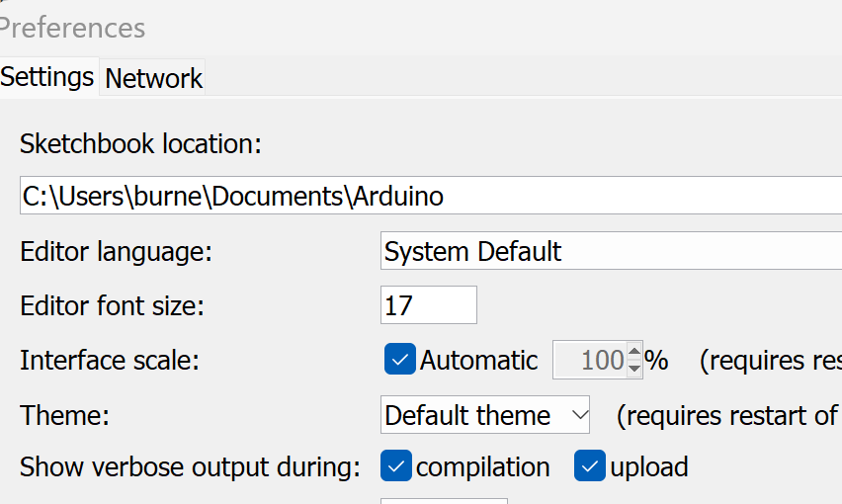Click the "Theme:" label
Viewport: 842px width, 504px height.
coord(64,416)
